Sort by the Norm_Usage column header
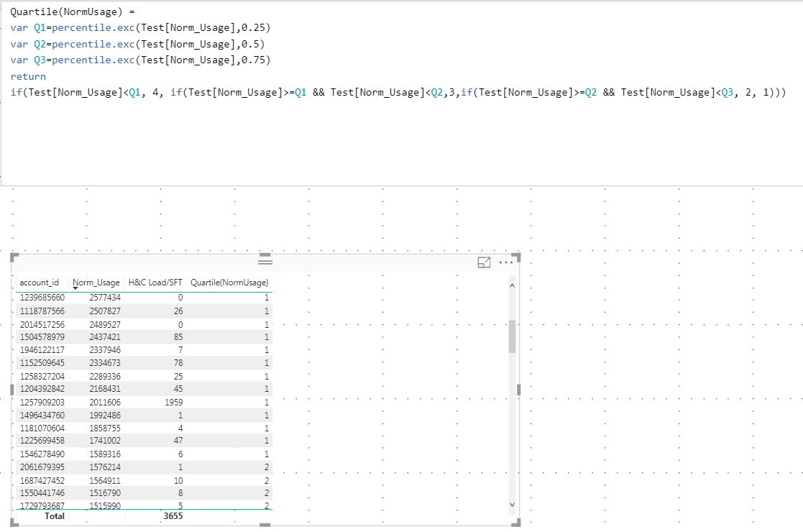Screen dimensions: 803x532 [x=96, y=282]
